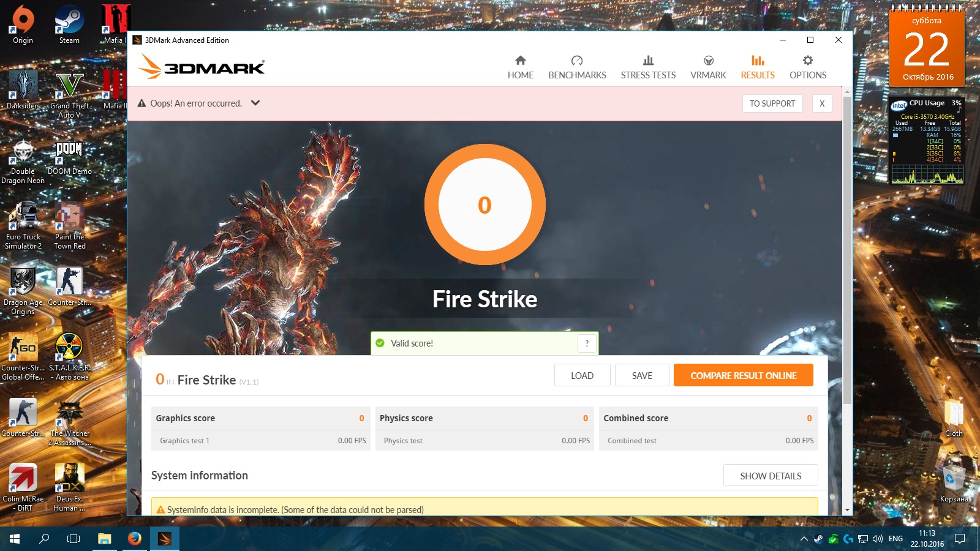Click the SAVE button
Screen dimensions: 980x551
point(642,375)
